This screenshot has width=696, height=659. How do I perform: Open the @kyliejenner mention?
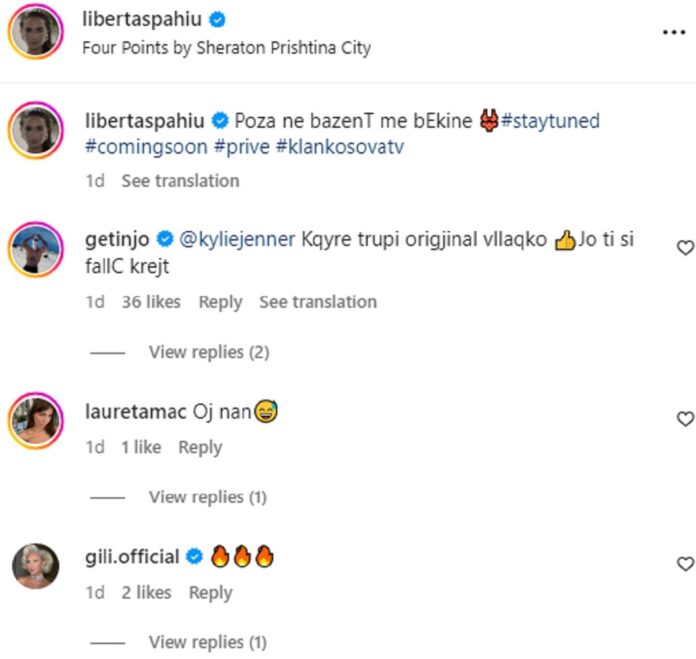coord(235,241)
